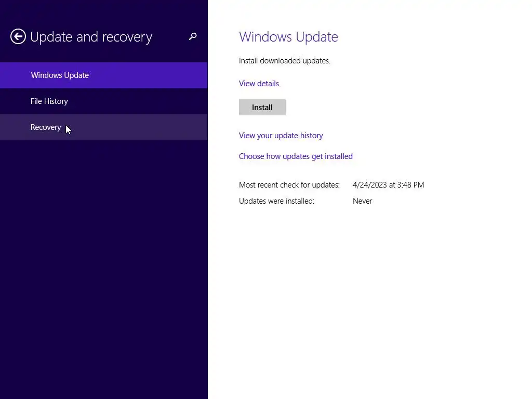Click the 'Install downloaded updates.' text
The width and height of the screenshot is (532, 399).
pos(285,61)
